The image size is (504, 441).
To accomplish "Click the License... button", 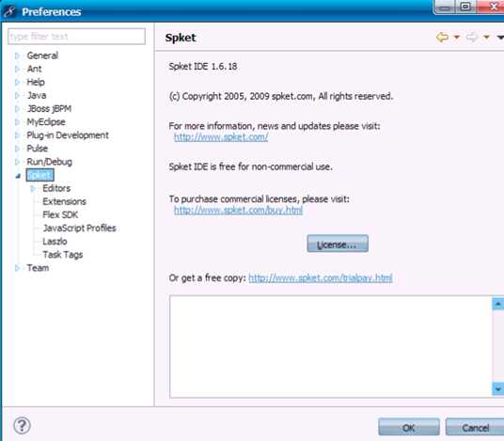I will click(x=338, y=244).
